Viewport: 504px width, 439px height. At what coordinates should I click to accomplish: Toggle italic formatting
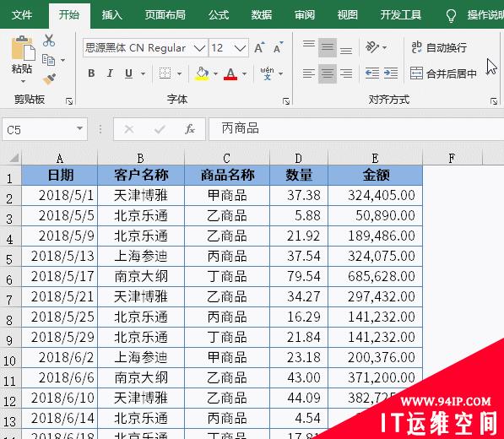tap(110, 73)
